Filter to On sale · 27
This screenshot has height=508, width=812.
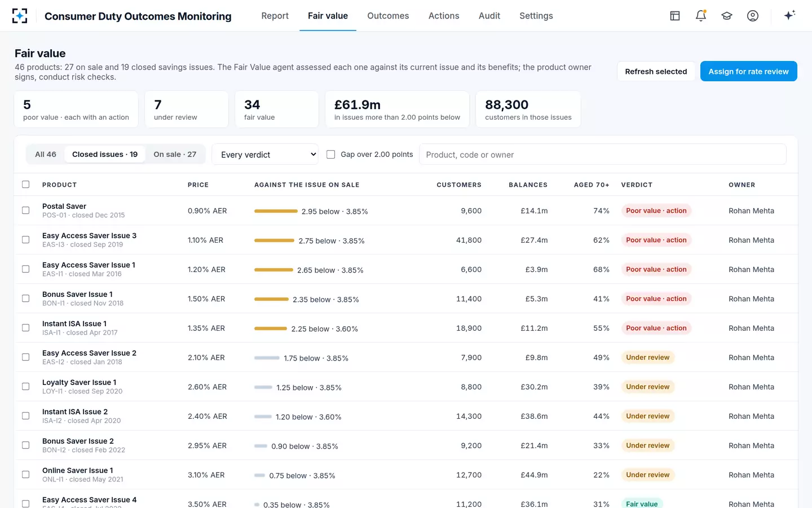pos(175,155)
